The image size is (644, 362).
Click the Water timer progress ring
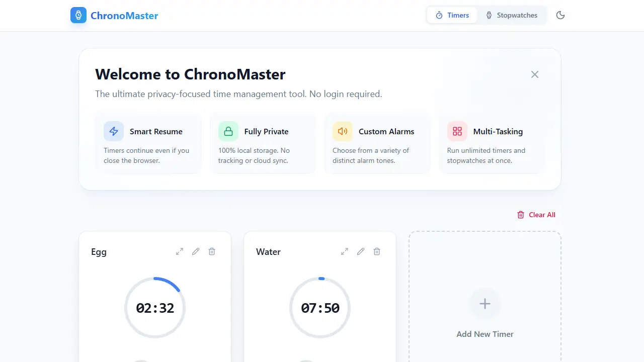point(320,308)
